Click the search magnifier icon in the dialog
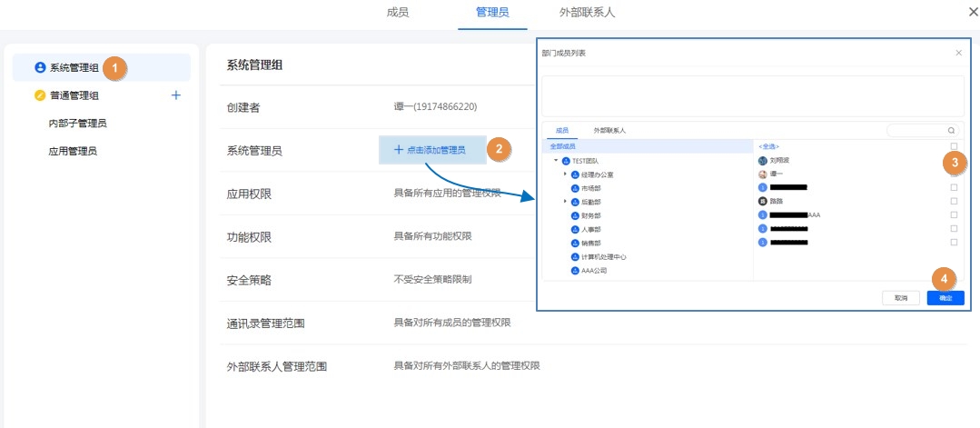Viewport: 980px width, 428px height. (x=951, y=131)
